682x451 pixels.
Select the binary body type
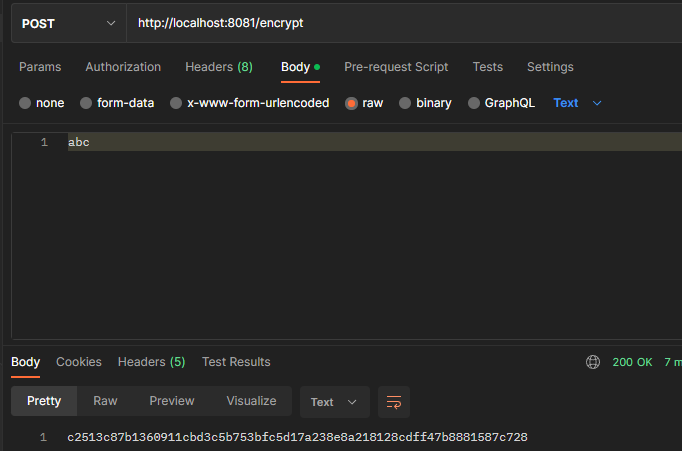point(425,103)
